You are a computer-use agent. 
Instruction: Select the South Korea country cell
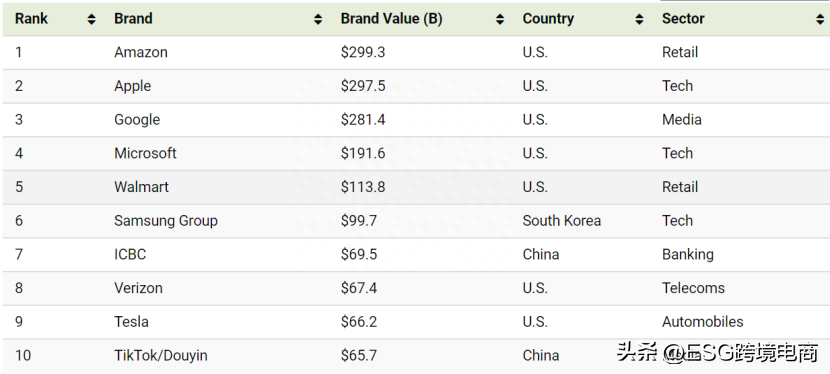(562, 221)
